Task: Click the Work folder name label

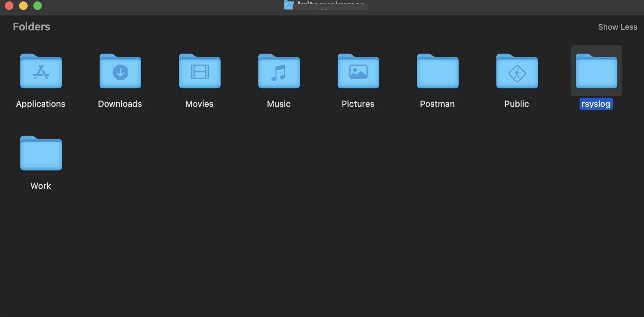Action: click(41, 186)
